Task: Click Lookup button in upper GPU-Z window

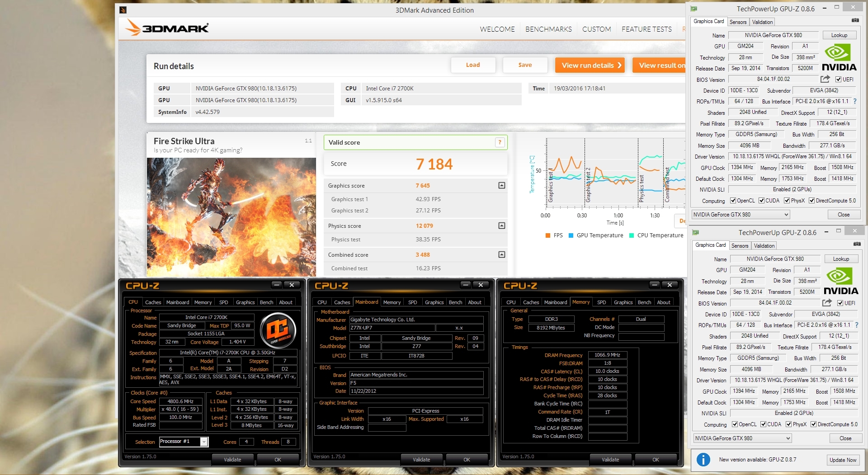Action: pos(839,35)
